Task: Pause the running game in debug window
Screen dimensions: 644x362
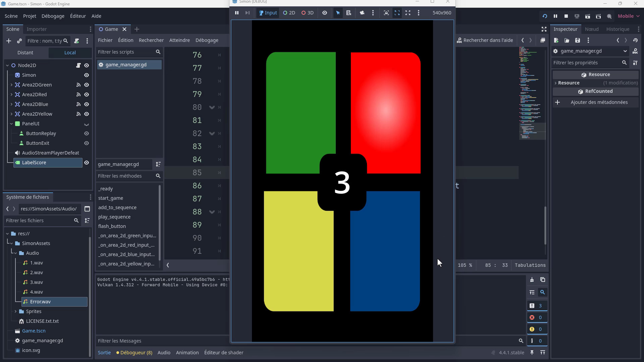Action: point(237,13)
